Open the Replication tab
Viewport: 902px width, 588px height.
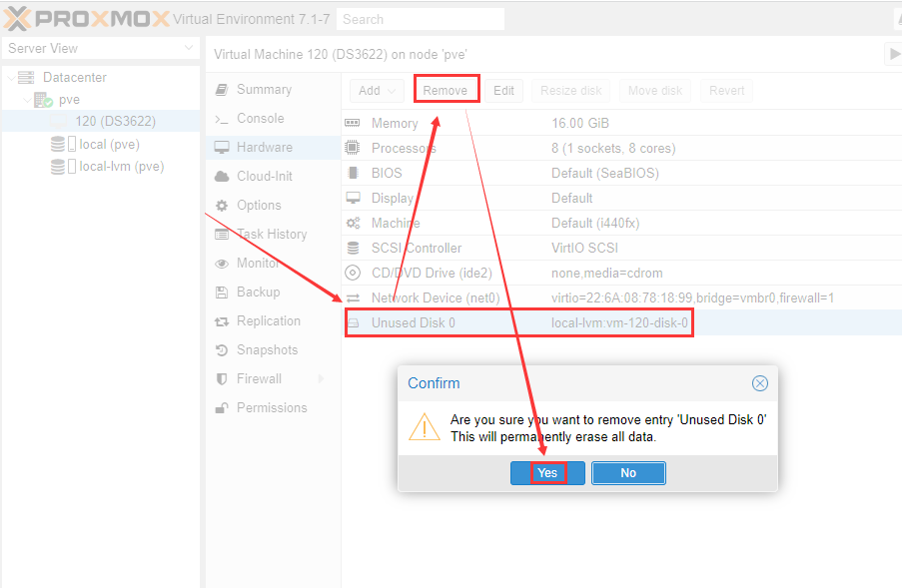click(274, 320)
